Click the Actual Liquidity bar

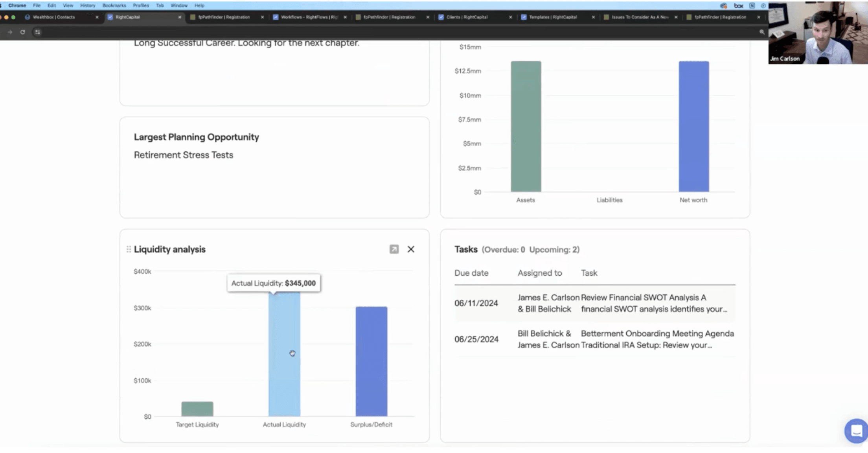[284, 354]
